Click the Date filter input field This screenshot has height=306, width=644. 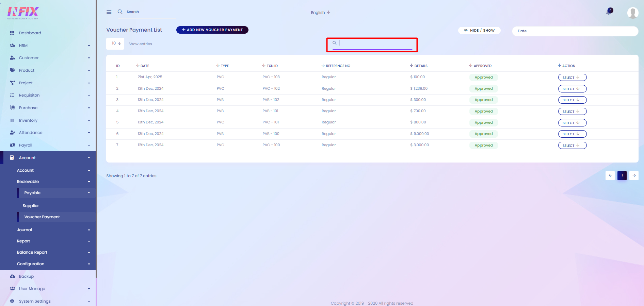575,31
